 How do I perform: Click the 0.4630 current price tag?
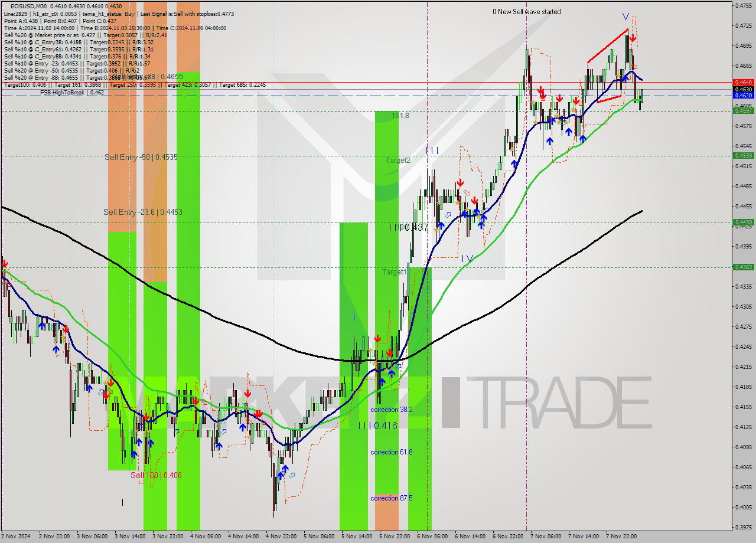pos(742,89)
